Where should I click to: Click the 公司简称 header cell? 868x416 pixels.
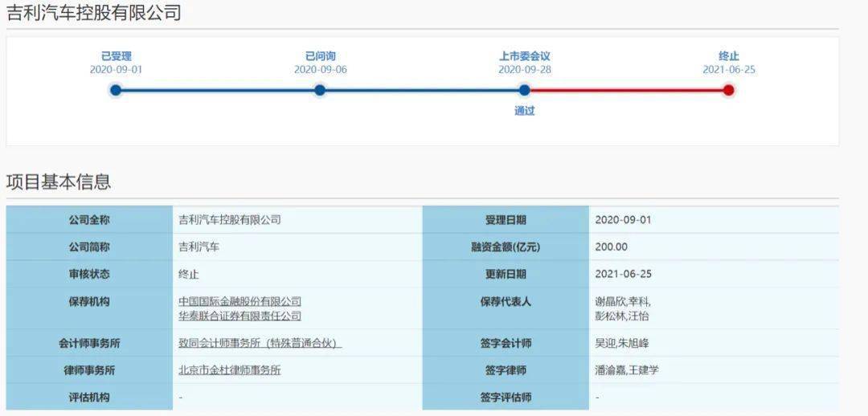89,247
